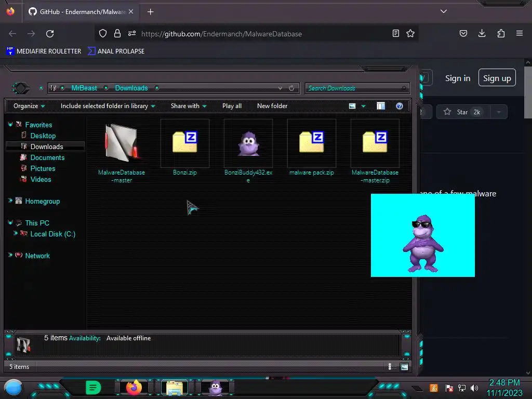Viewport: 532px width, 399px height.
Task: Refresh the Downloads folder view
Action: coord(291,88)
